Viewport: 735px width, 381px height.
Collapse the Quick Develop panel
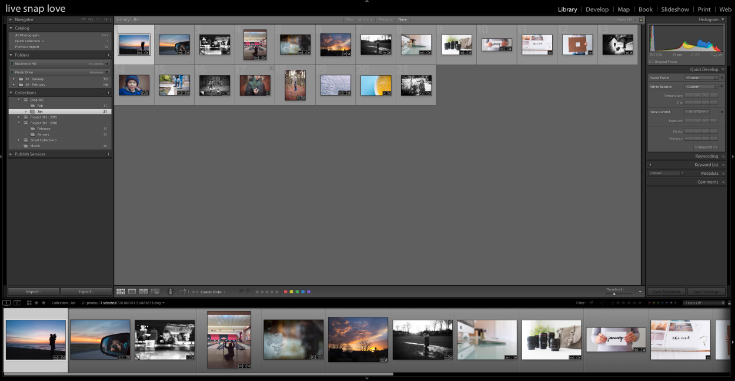[x=723, y=69]
